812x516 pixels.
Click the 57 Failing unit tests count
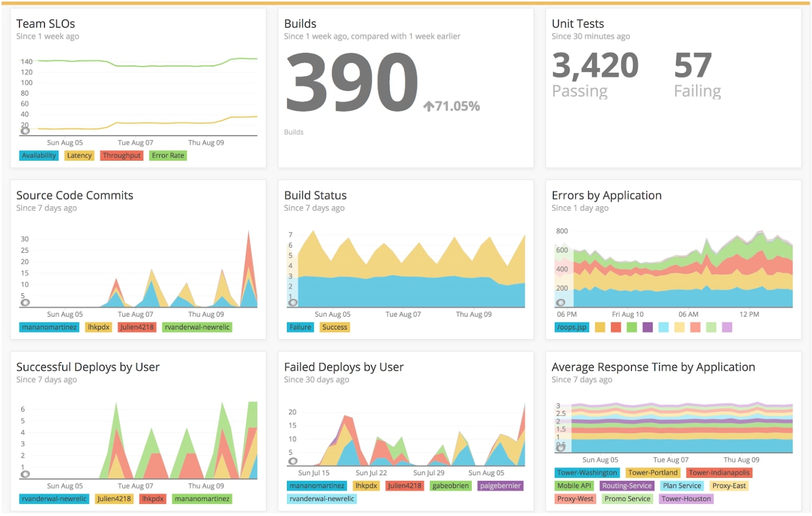[x=697, y=74]
